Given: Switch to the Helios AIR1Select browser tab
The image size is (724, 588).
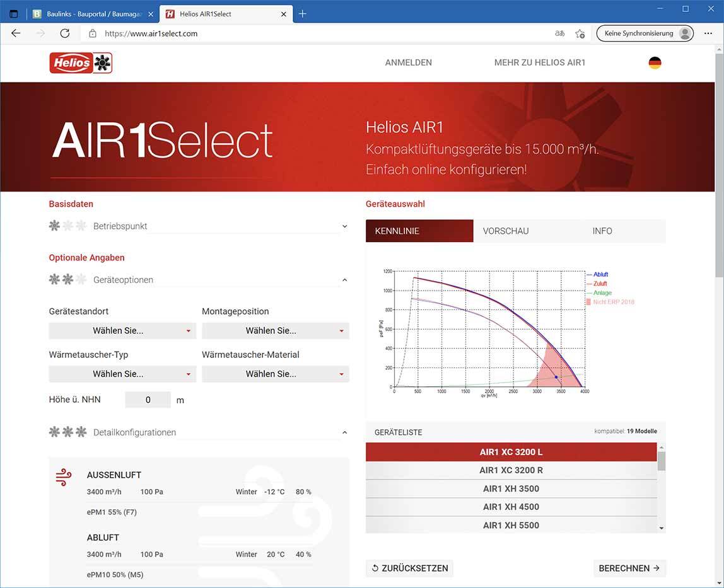Looking at the screenshot, I should click(x=226, y=14).
